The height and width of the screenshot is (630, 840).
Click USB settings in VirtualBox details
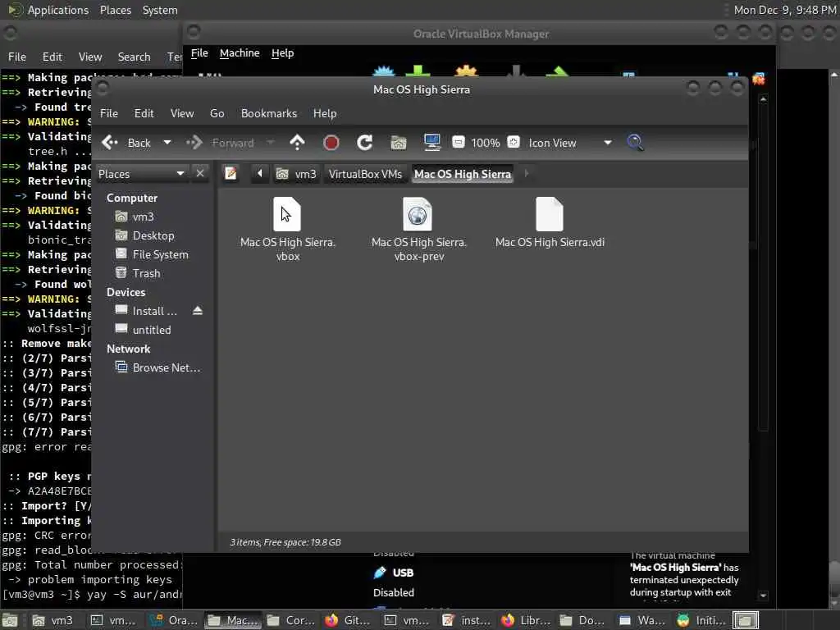[403, 573]
